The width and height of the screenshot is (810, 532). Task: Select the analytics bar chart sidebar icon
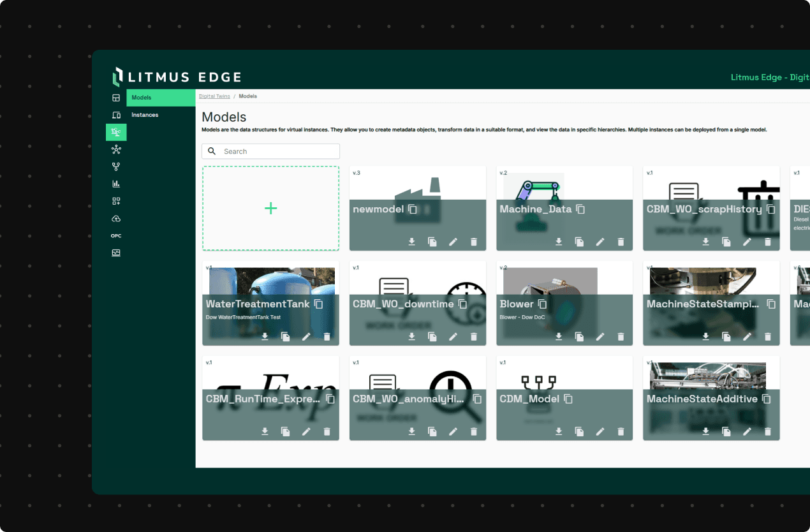pyautogui.click(x=116, y=184)
